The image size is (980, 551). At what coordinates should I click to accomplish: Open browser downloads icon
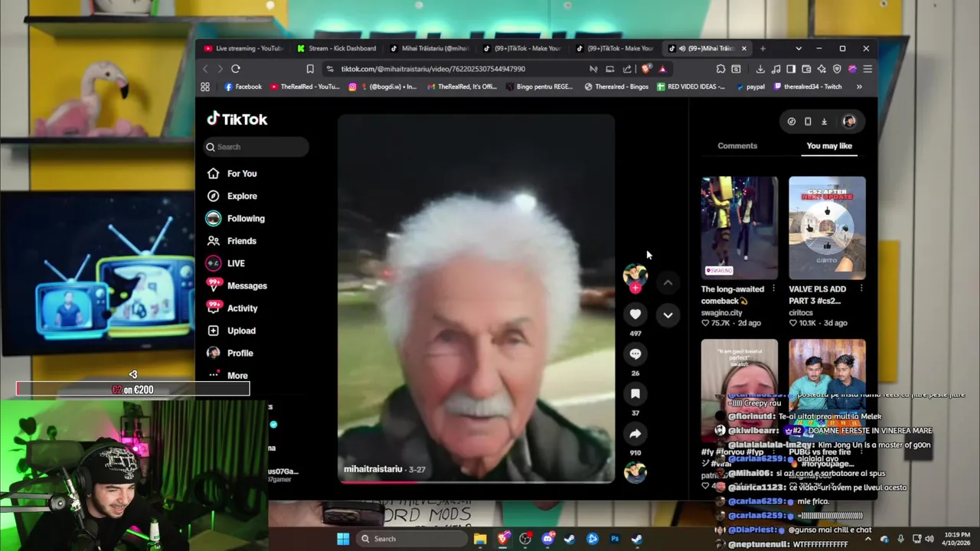(760, 69)
